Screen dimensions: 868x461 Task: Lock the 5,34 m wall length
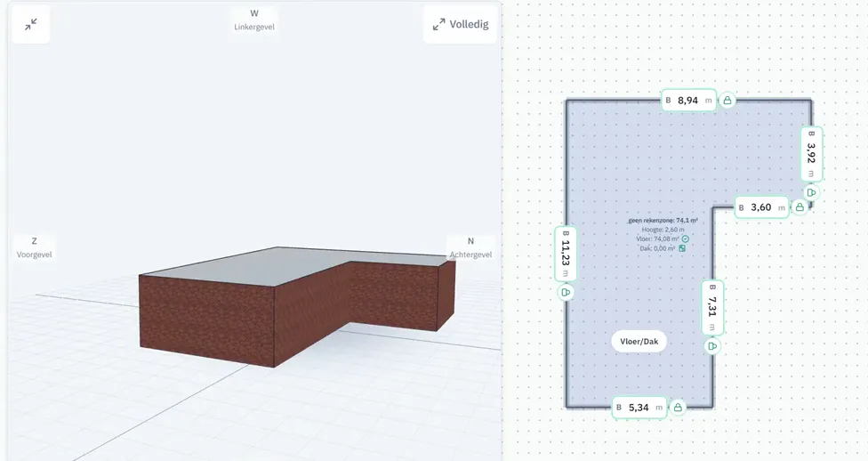[x=678, y=408]
